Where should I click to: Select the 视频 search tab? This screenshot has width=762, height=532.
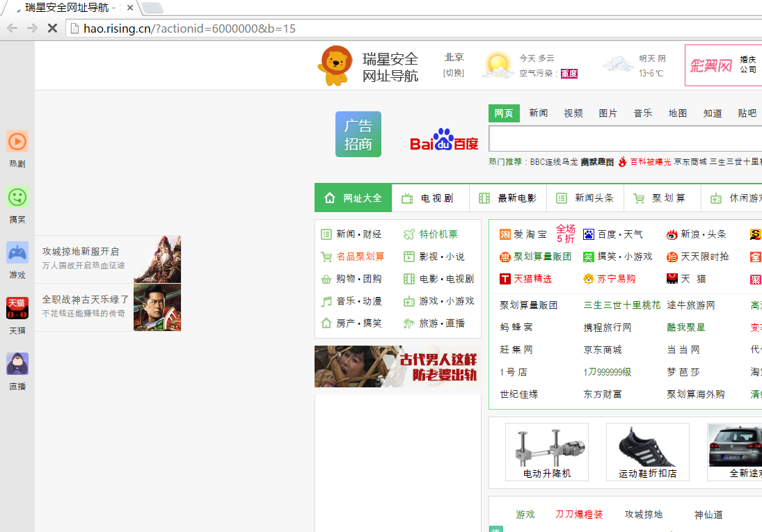[x=573, y=113]
